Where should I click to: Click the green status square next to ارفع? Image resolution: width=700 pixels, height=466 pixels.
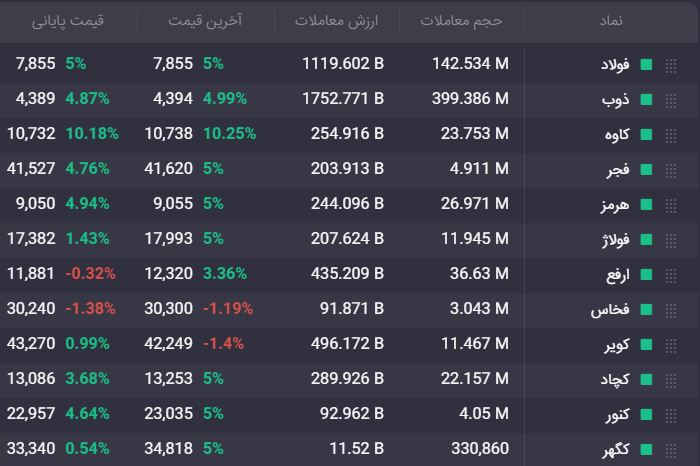[646, 275]
